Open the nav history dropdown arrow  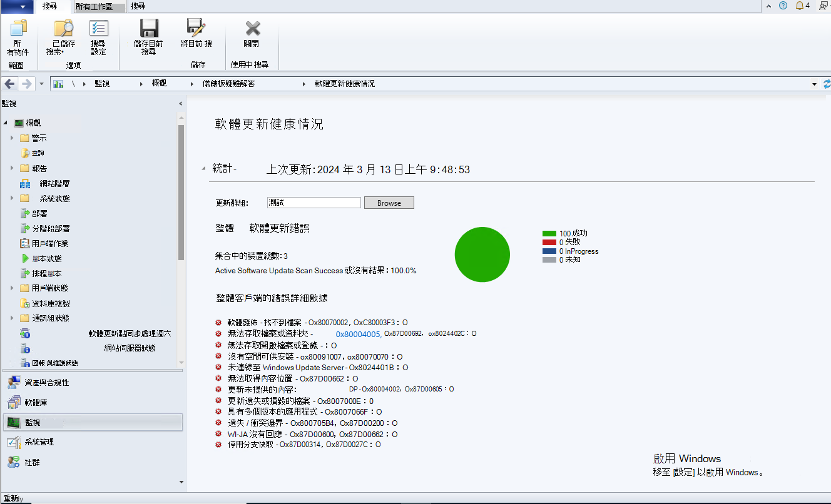click(41, 84)
